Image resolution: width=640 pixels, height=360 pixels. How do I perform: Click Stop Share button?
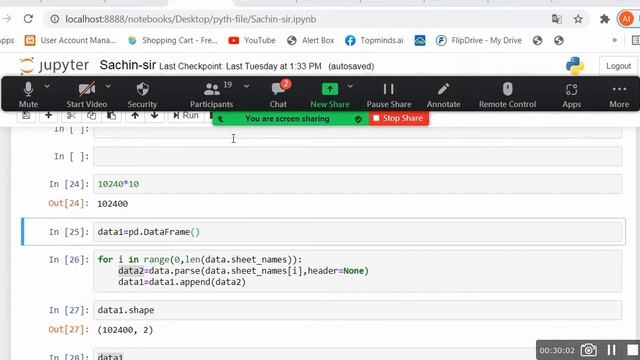399,118
